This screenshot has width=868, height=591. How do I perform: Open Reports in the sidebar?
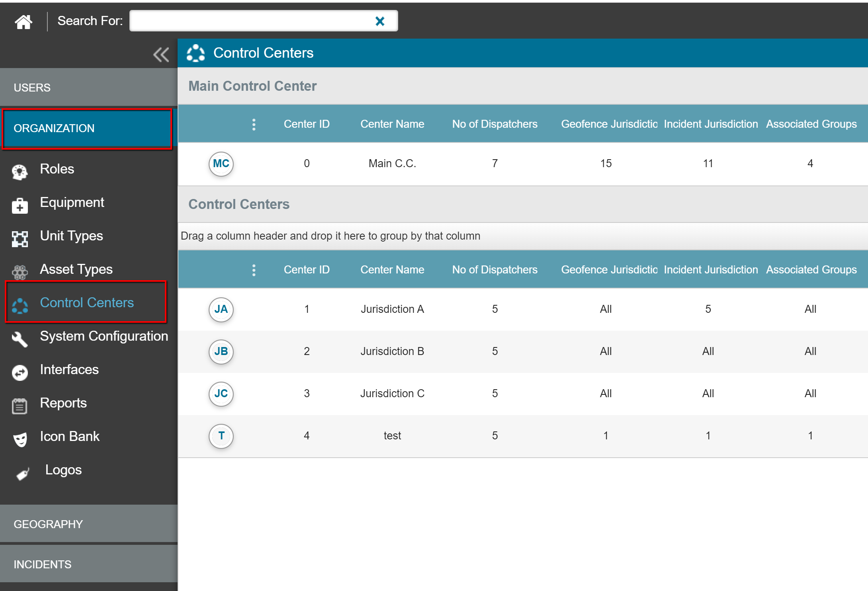(63, 403)
